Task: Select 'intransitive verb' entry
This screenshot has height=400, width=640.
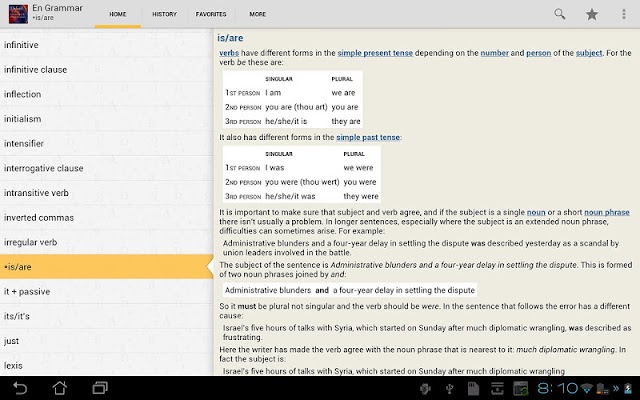Action: (106, 193)
